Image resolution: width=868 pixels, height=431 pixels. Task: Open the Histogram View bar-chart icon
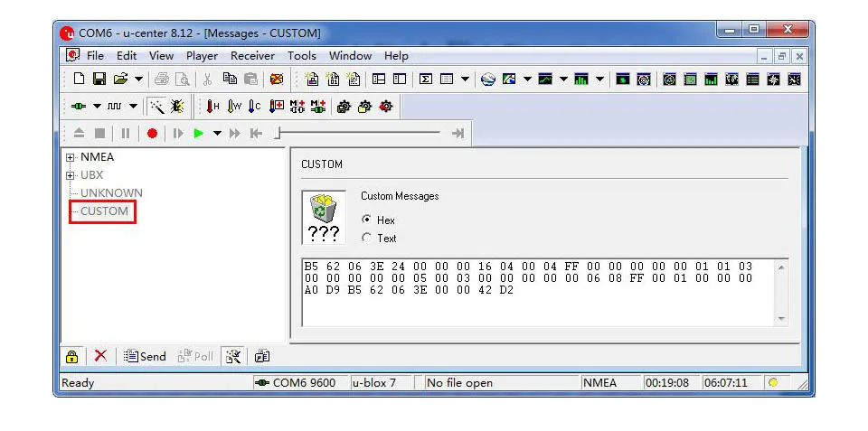pyautogui.click(x=581, y=80)
